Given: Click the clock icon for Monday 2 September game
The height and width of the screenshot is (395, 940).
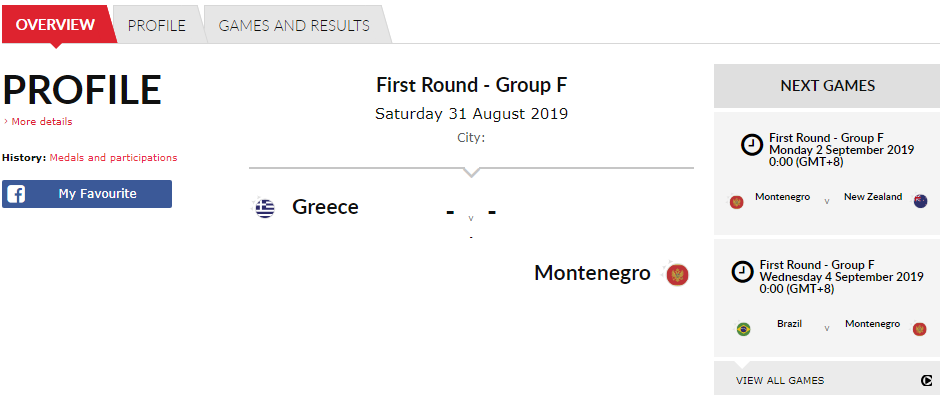Looking at the screenshot, I should click(x=752, y=145).
